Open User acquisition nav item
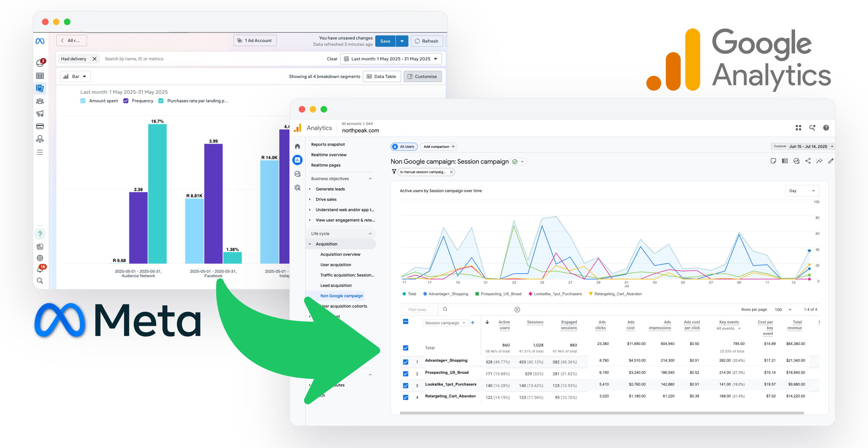Screen dimensions: 868x448 click(x=336, y=265)
